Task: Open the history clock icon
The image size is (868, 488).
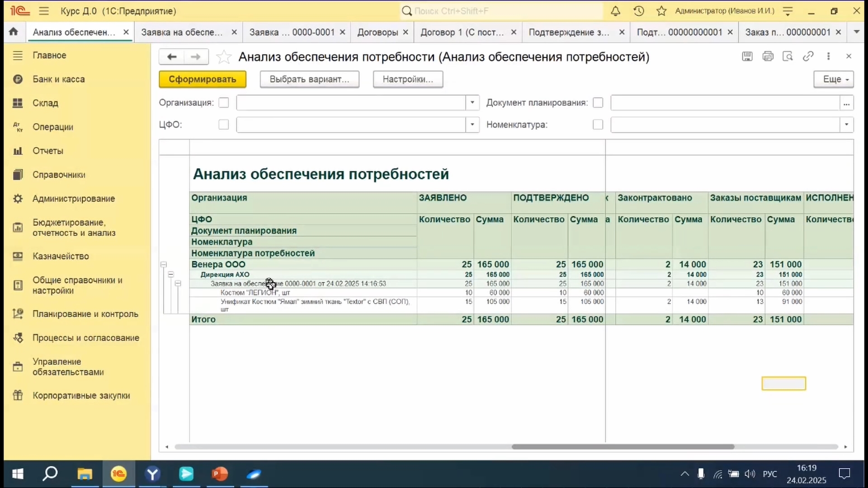Action: (638, 11)
